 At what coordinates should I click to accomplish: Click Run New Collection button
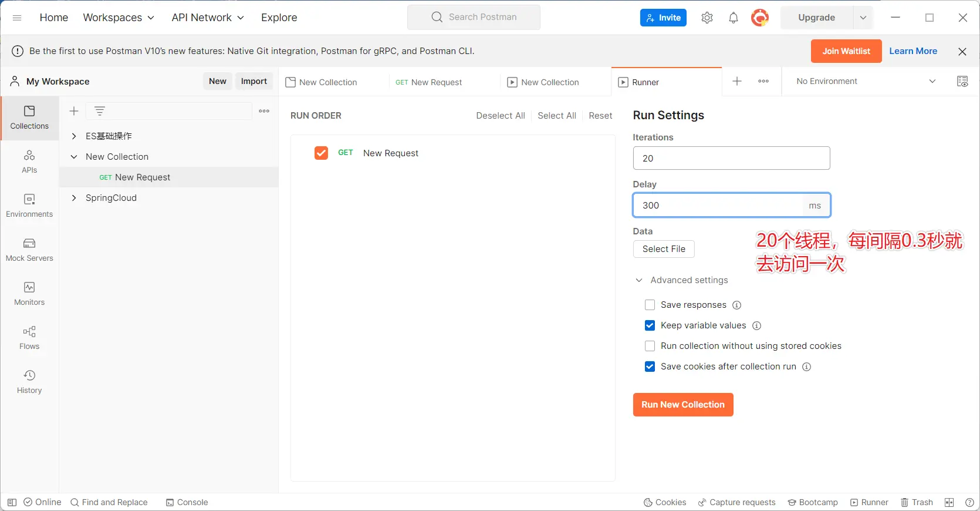[x=683, y=405]
